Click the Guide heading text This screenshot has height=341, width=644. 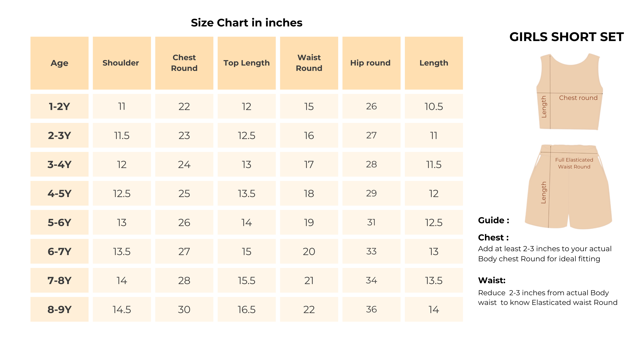pos(494,220)
